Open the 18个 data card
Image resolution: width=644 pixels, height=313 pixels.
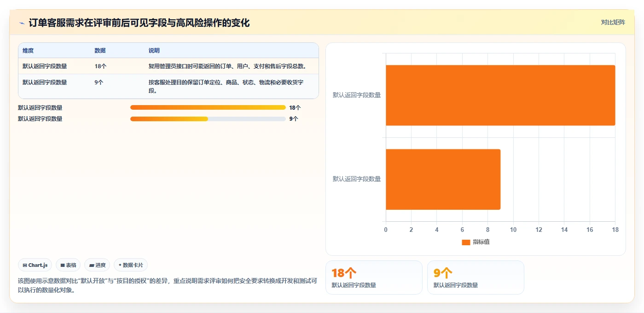coord(374,278)
